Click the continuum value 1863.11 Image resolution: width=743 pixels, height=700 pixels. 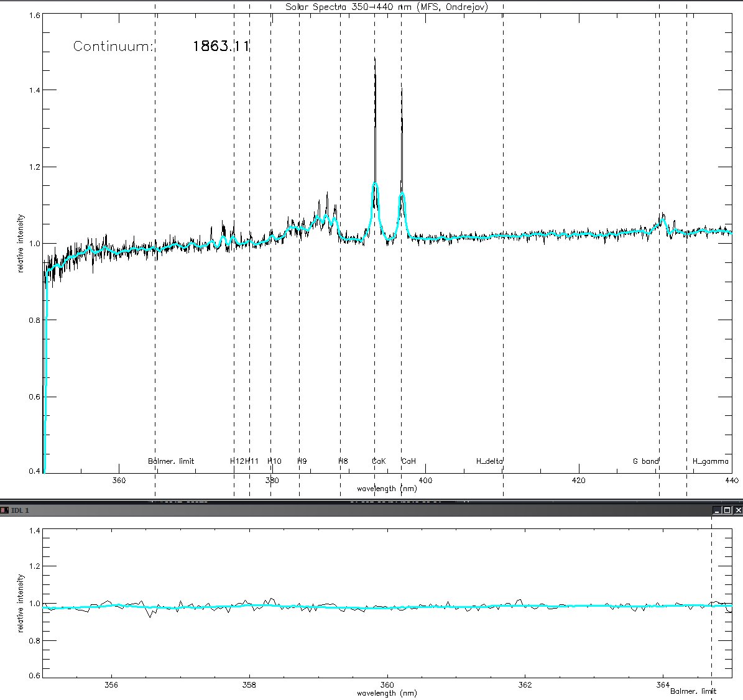point(220,46)
